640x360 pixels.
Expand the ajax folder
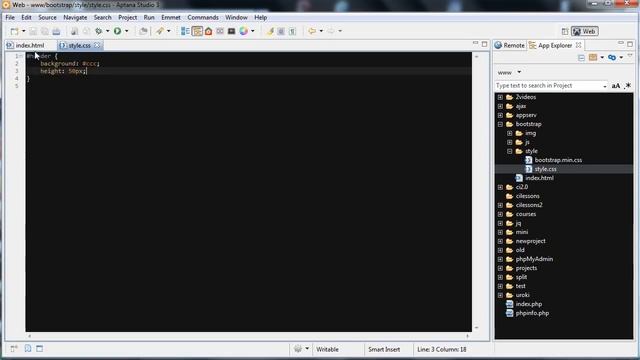coord(500,106)
